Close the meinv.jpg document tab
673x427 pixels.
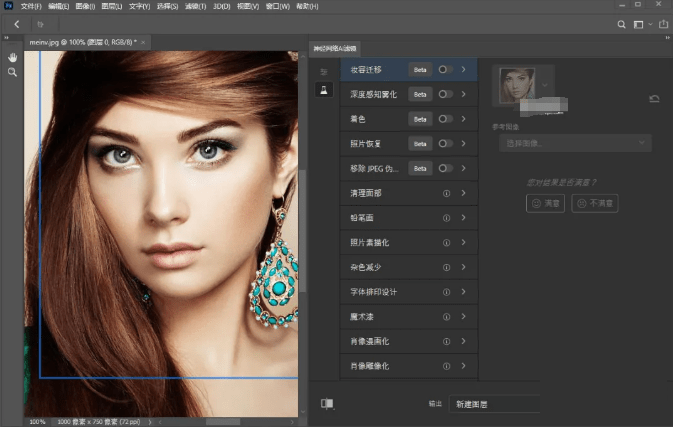coord(143,42)
